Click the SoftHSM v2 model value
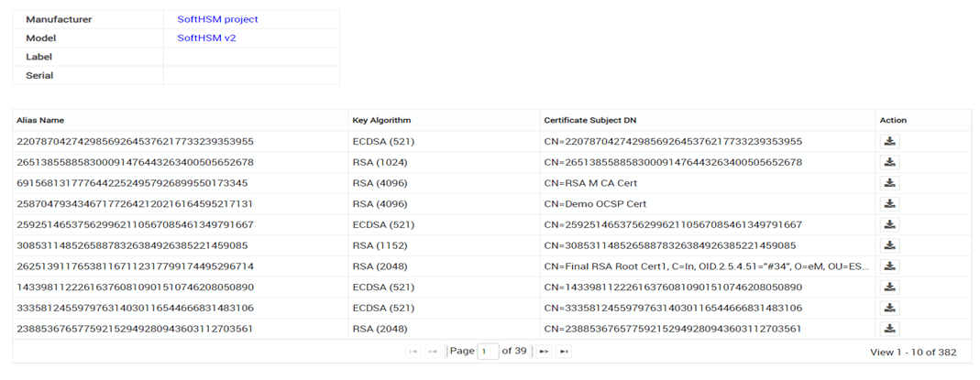 (x=206, y=38)
